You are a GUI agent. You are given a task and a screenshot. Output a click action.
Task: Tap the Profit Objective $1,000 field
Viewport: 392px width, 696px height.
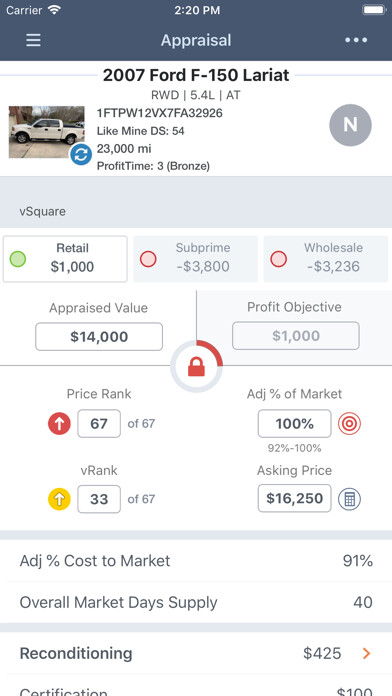click(296, 336)
